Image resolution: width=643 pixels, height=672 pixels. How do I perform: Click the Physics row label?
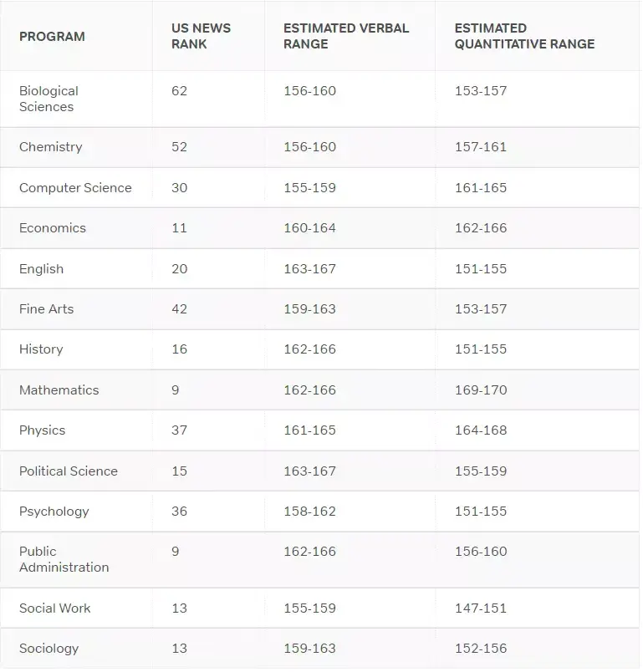point(42,430)
